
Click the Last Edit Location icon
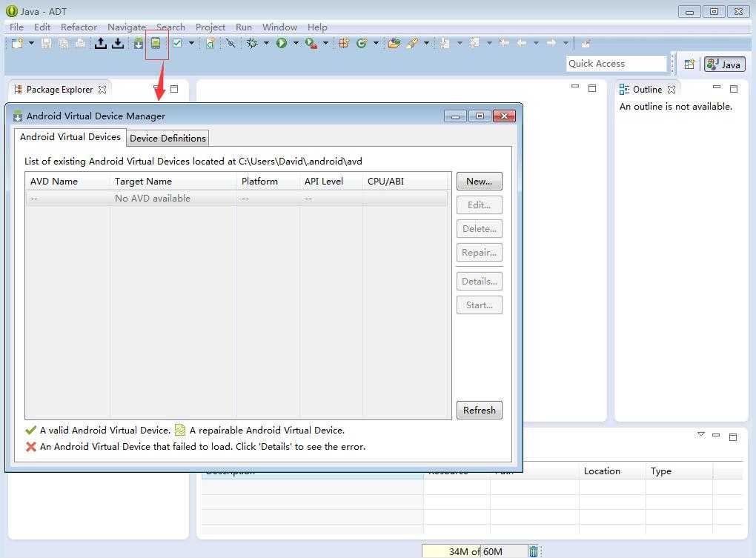point(504,44)
